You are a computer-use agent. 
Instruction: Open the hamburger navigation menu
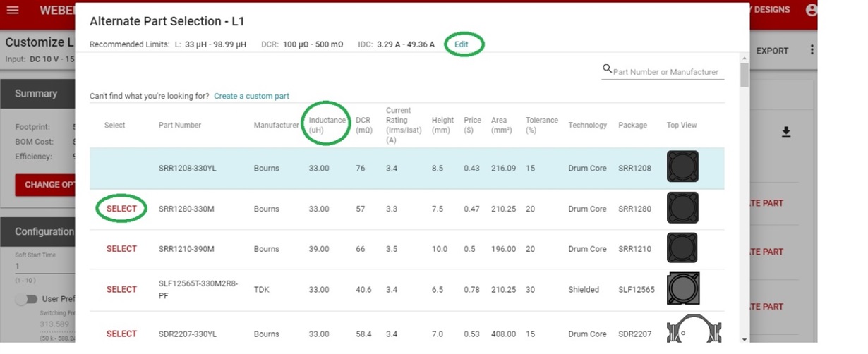click(13, 10)
